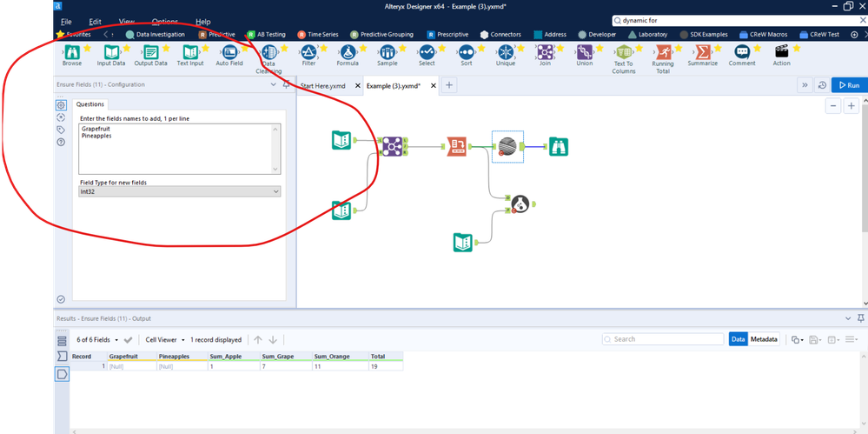This screenshot has width=868, height=434.
Task: Zoom out the canvas
Action: pyautogui.click(x=833, y=106)
